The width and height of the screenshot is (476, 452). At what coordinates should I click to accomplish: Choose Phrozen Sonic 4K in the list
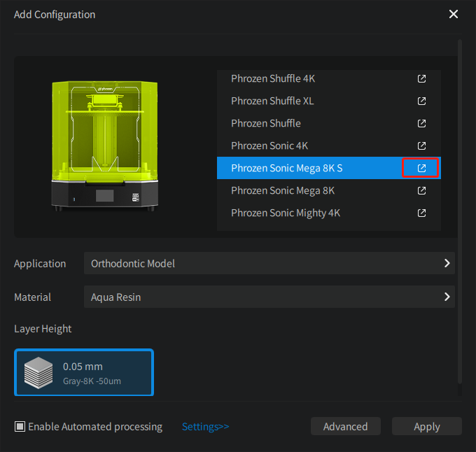269,146
